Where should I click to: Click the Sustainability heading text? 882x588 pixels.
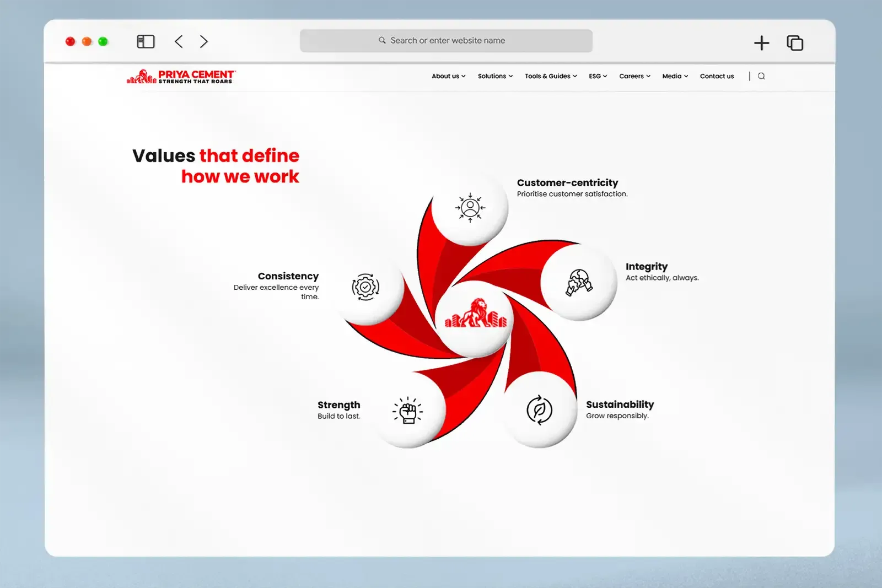[x=620, y=404]
